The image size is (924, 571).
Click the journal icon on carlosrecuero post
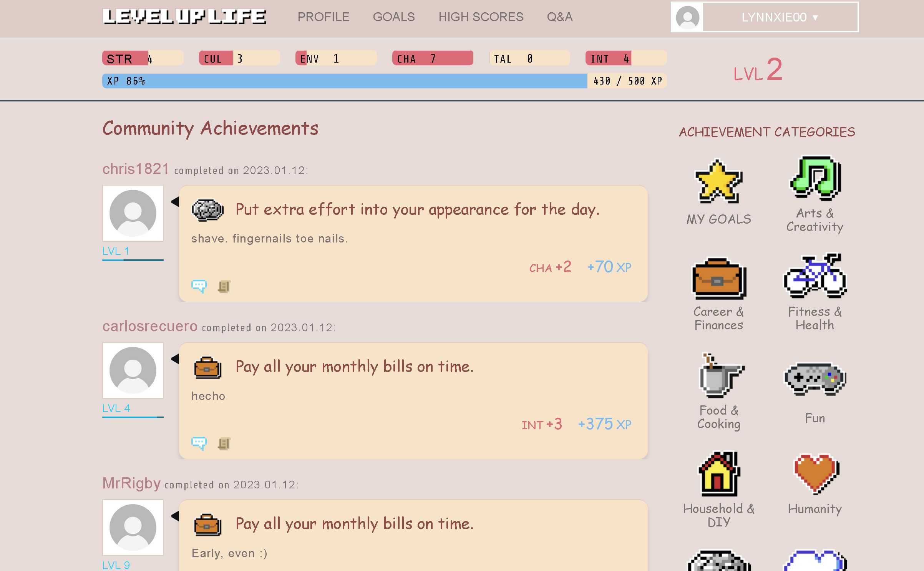pyautogui.click(x=224, y=442)
